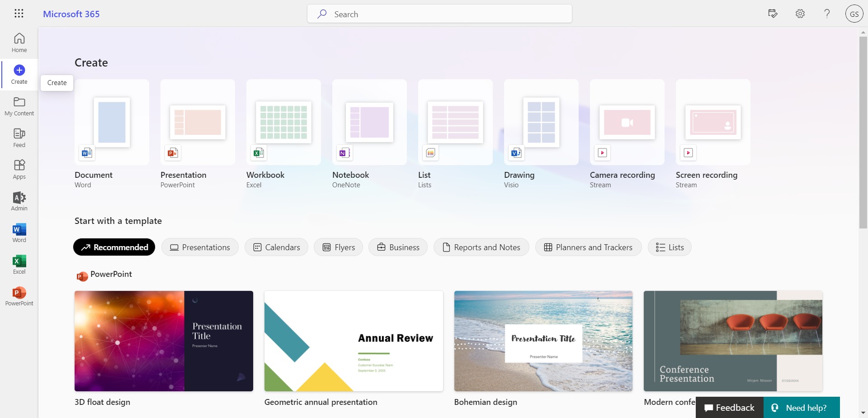Select the Recommended template filter
This screenshot has width=868, height=418.
pos(114,247)
